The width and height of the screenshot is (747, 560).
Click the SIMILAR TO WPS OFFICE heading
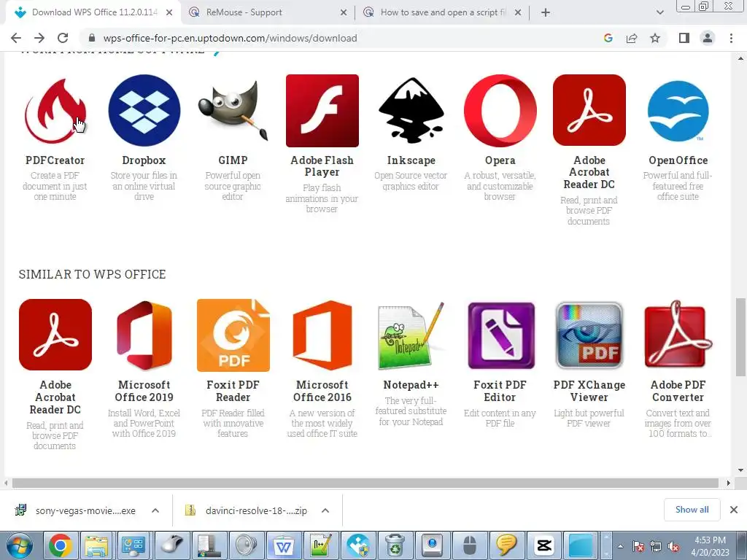pos(93,274)
